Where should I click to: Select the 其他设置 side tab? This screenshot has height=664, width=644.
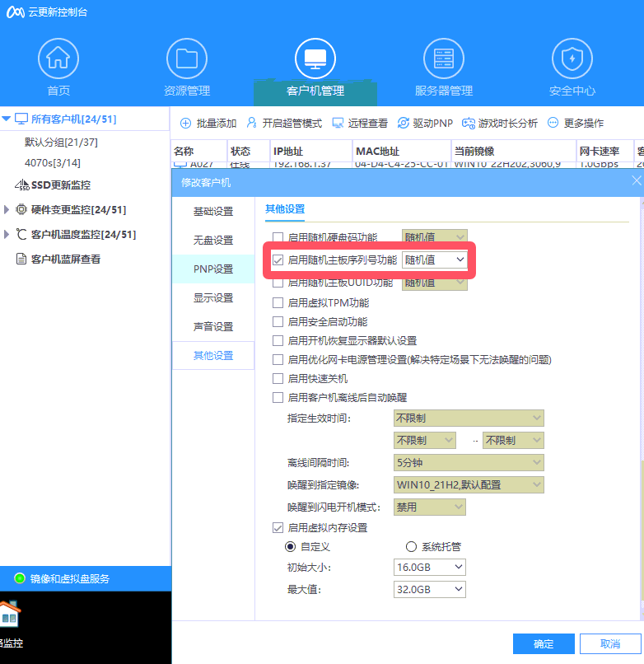point(213,355)
